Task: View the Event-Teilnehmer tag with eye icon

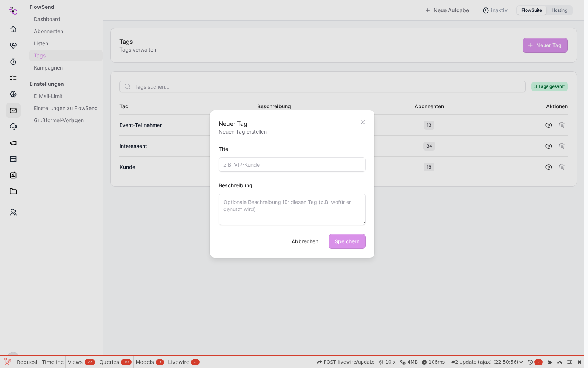Action: pyautogui.click(x=549, y=125)
